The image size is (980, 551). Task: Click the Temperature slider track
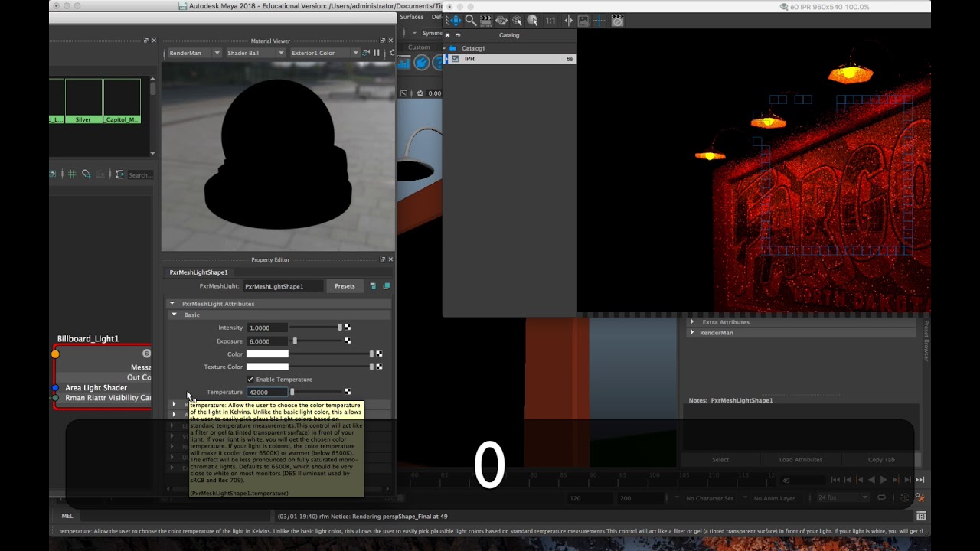point(315,392)
